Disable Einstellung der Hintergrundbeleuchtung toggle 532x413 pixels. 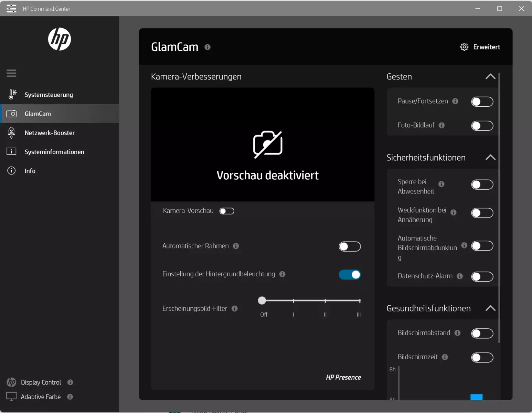coord(350,275)
